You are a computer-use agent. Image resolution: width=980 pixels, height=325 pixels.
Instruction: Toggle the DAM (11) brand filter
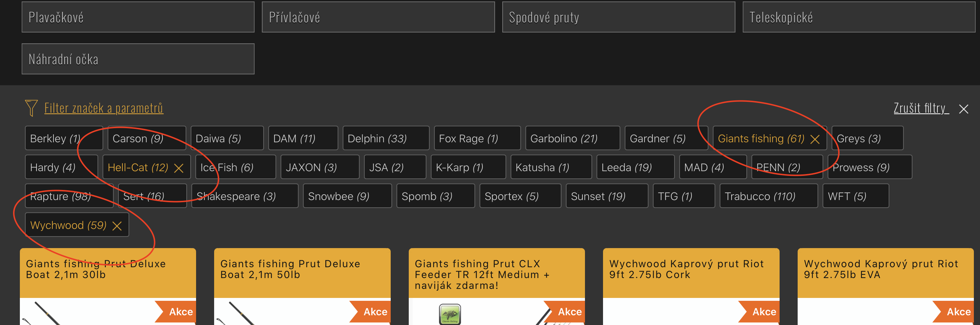click(303, 138)
